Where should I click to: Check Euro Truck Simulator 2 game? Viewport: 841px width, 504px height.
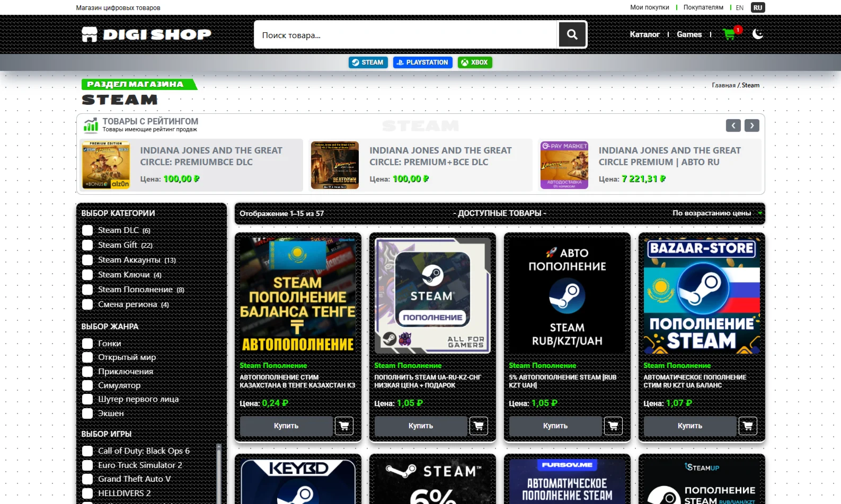pyautogui.click(x=87, y=465)
